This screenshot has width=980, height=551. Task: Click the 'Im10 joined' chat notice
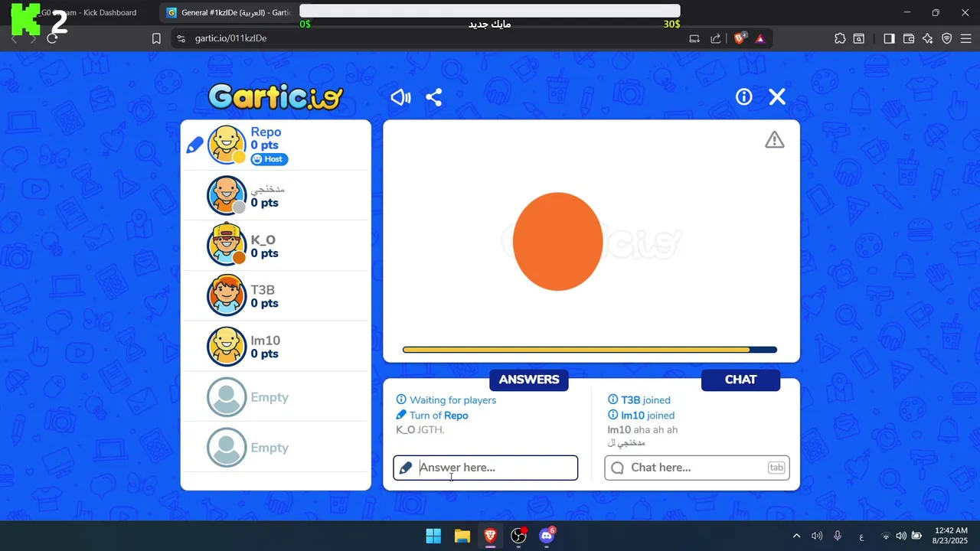coord(641,416)
